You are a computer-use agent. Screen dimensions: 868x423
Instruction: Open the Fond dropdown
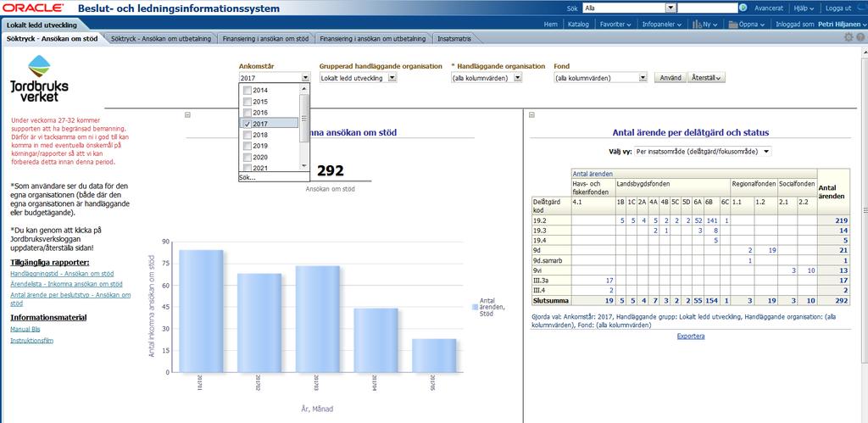643,78
